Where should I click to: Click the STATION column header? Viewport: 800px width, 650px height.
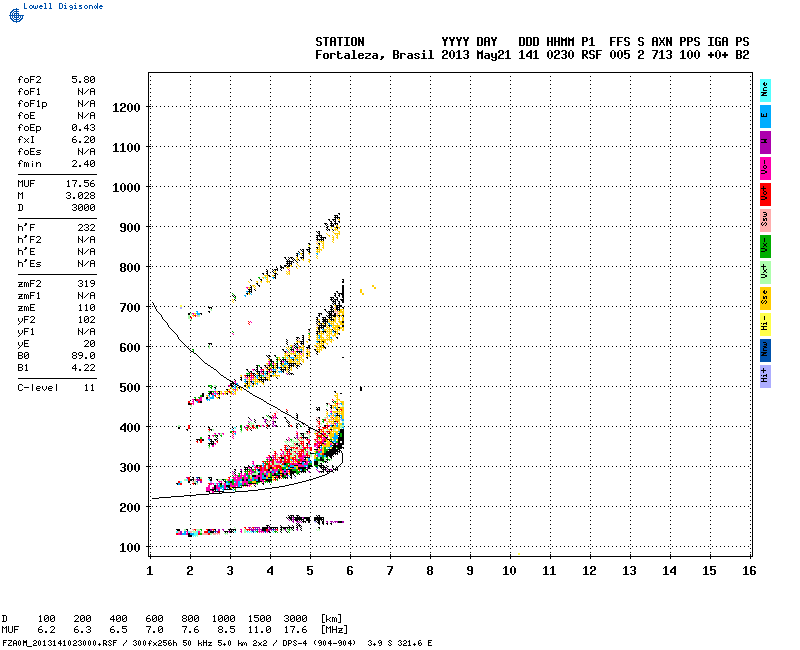click(x=340, y=42)
